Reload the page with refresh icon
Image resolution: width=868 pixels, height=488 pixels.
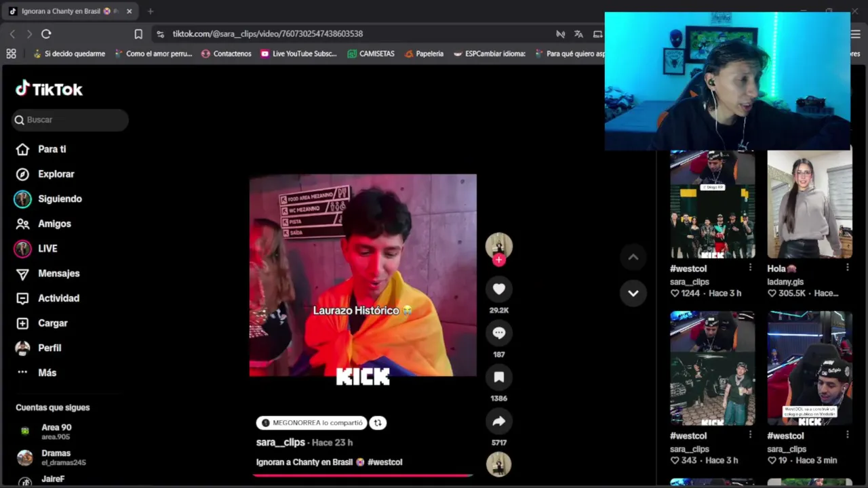(x=46, y=34)
